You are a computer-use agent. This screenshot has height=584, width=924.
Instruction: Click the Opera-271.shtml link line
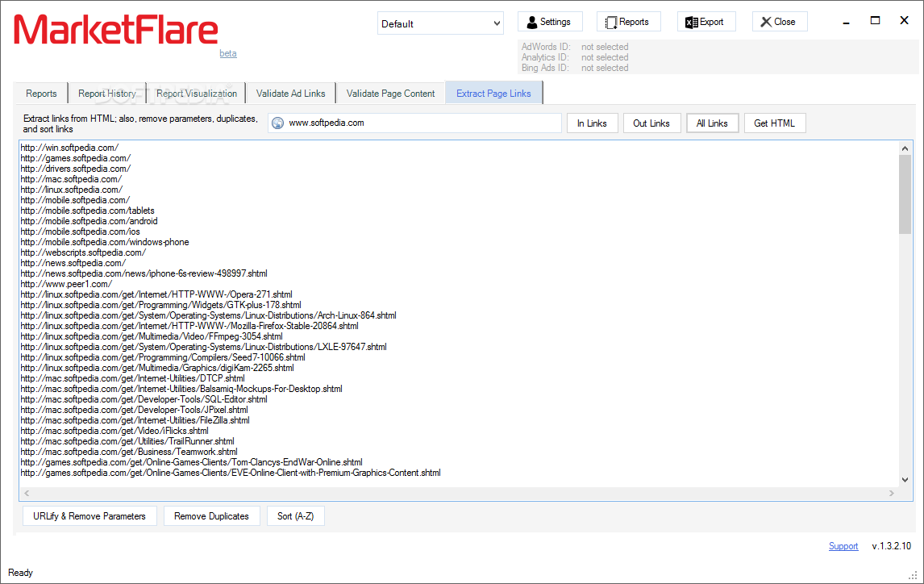pos(156,294)
